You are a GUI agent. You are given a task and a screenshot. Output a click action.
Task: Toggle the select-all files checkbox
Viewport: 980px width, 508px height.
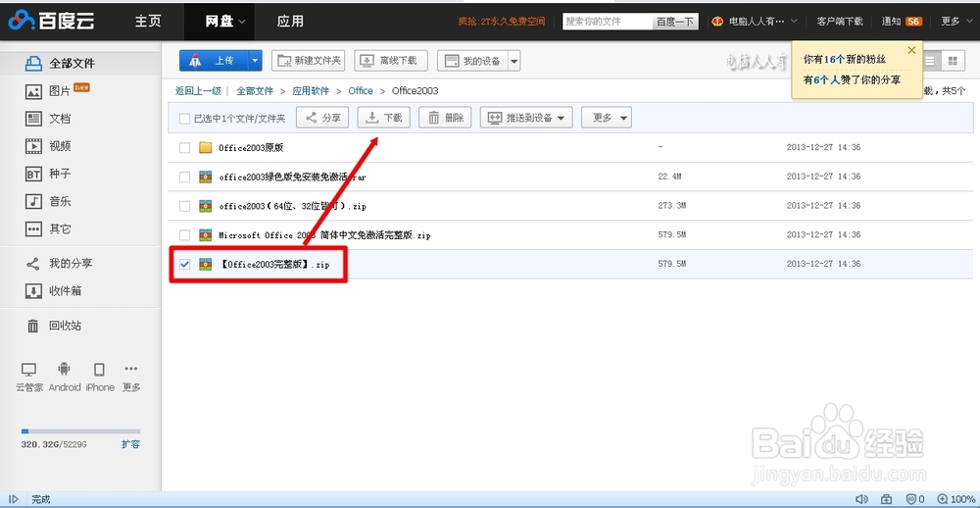(184, 119)
